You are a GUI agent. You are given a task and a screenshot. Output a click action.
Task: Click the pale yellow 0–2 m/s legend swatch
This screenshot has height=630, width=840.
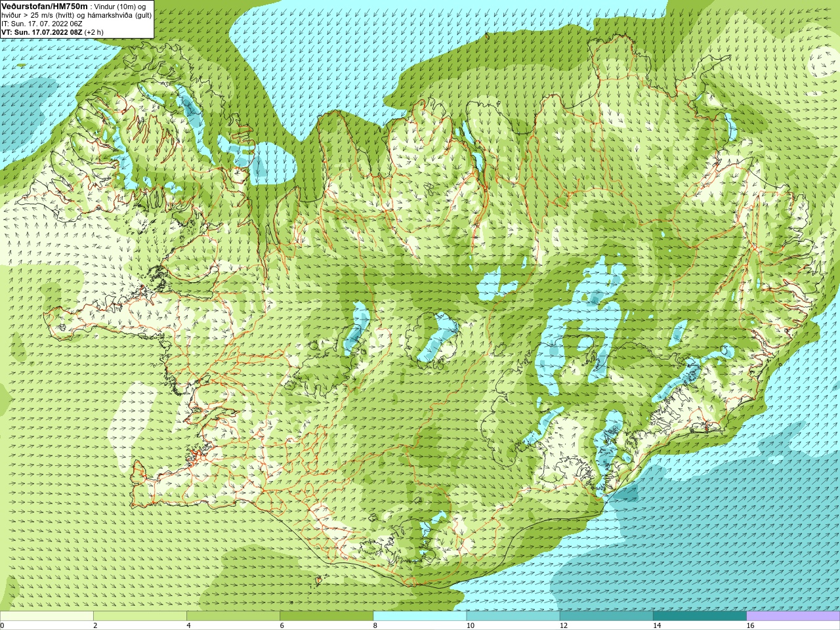[x=47, y=616]
